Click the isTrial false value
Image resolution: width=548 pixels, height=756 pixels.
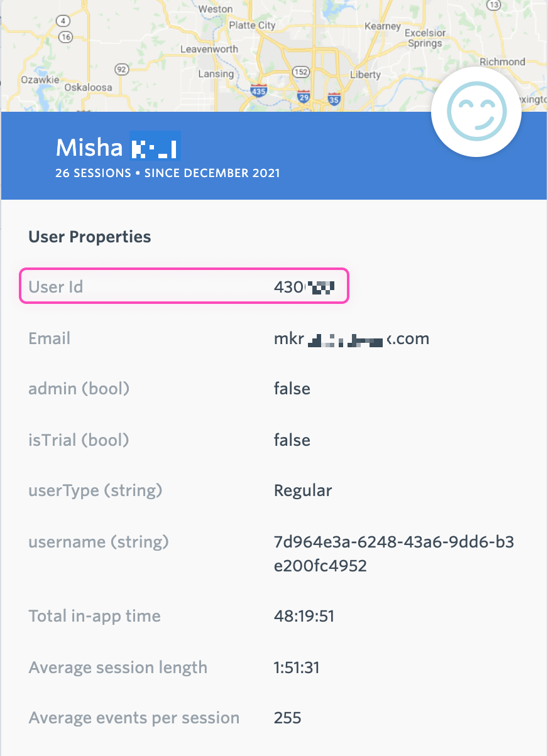point(292,440)
